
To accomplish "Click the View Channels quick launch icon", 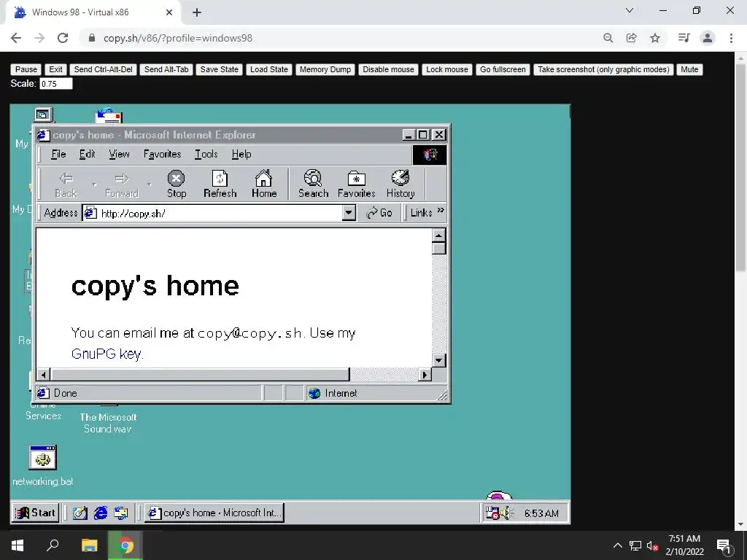I will [x=121, y=513].
